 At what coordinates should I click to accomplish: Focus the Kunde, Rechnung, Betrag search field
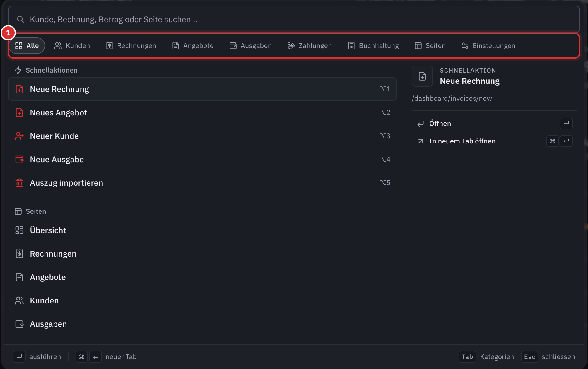[x=294, y=19]
